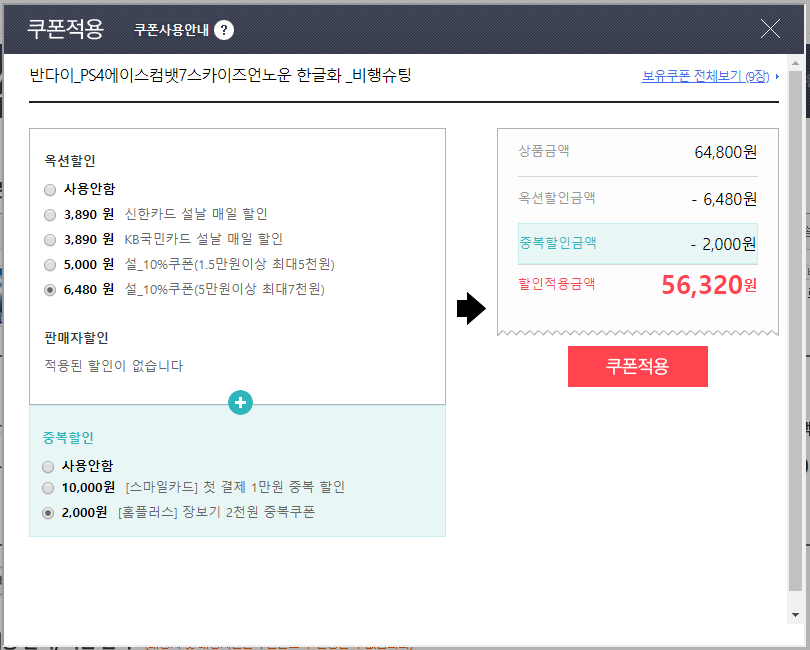Select 사용안함 under 옵션할인
The image size is (810, 650).
(x=50, y=189)
